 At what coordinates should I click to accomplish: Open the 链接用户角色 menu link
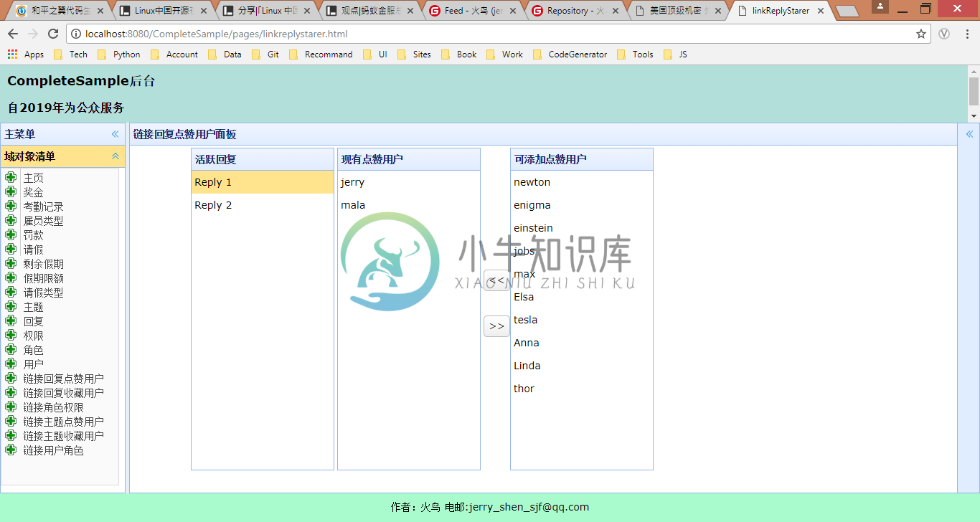pos(53,450)
